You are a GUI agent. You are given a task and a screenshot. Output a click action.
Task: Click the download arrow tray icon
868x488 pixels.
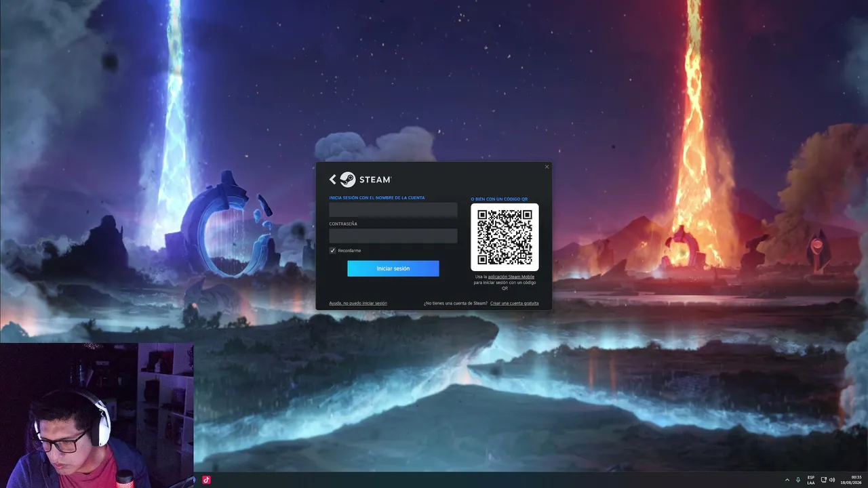click(798, 480)
